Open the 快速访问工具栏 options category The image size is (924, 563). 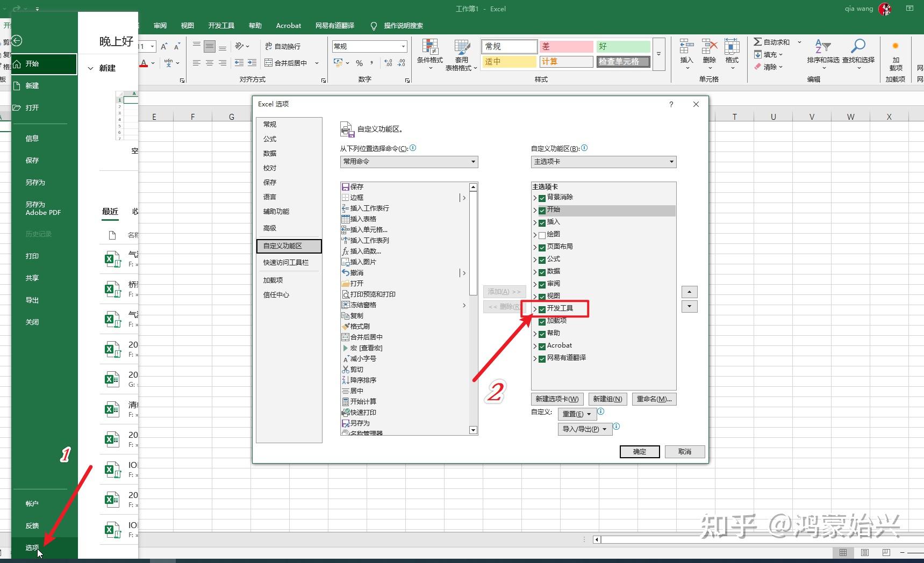pos(289,263)
